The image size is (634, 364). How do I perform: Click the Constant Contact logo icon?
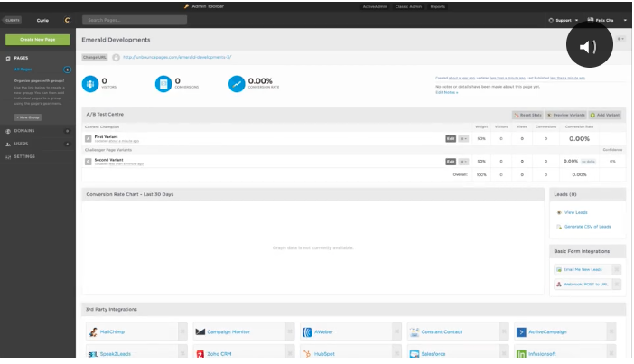point(414,332)
